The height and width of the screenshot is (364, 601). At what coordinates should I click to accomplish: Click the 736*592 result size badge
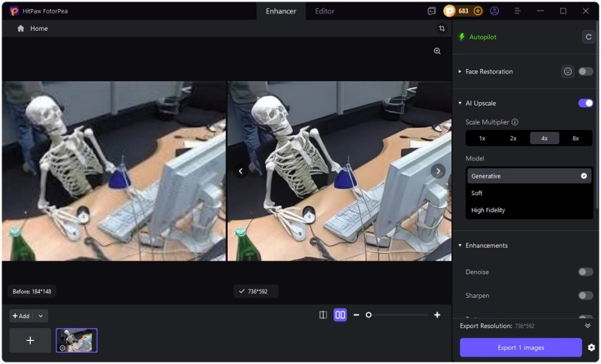[x=255, y=292]
